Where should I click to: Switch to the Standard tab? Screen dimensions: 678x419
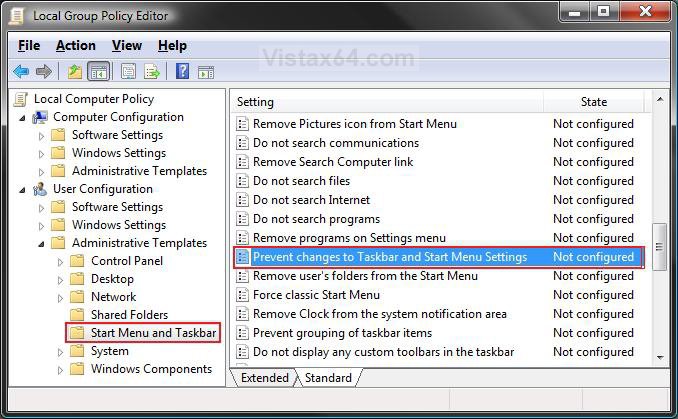pos(328,378)
